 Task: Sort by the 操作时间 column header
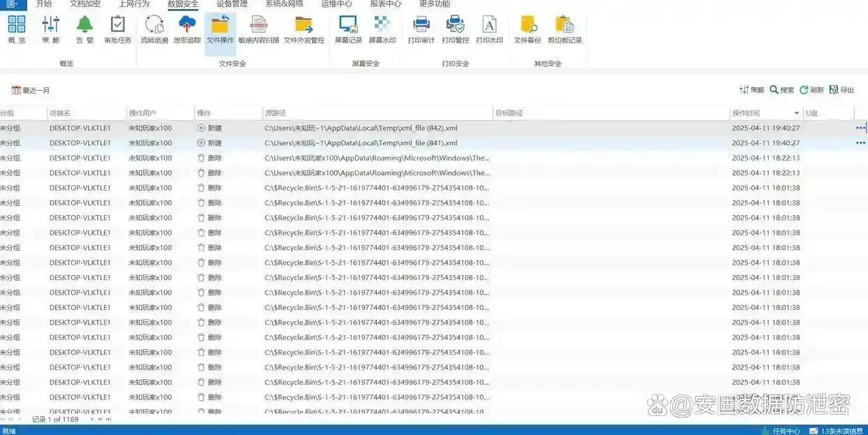(x=766, y=113)
